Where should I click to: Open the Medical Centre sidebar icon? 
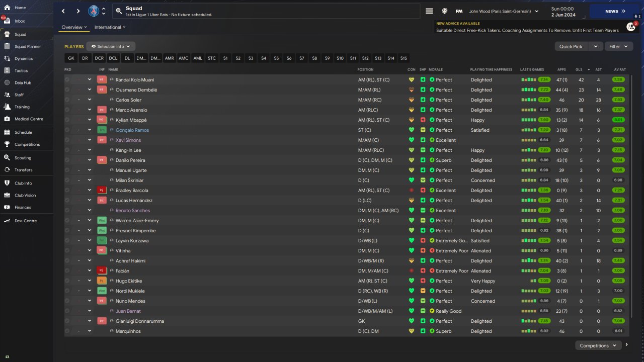7,119
